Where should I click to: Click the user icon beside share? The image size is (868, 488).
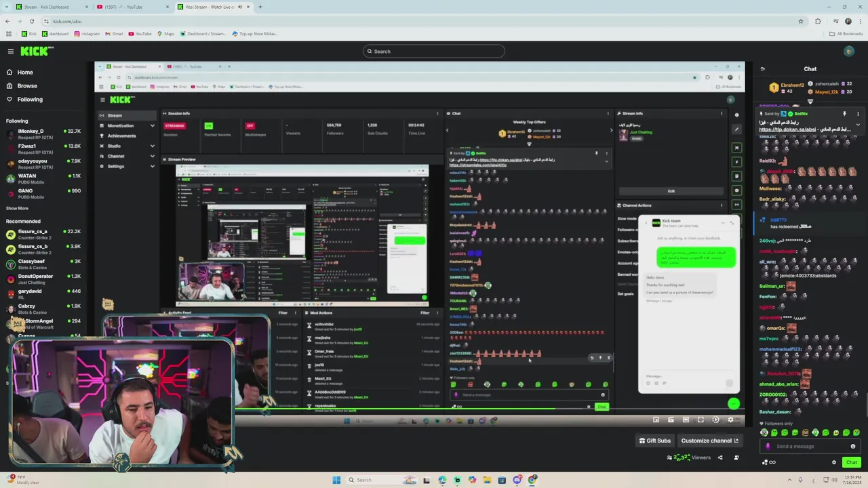[x=736, y=457]
